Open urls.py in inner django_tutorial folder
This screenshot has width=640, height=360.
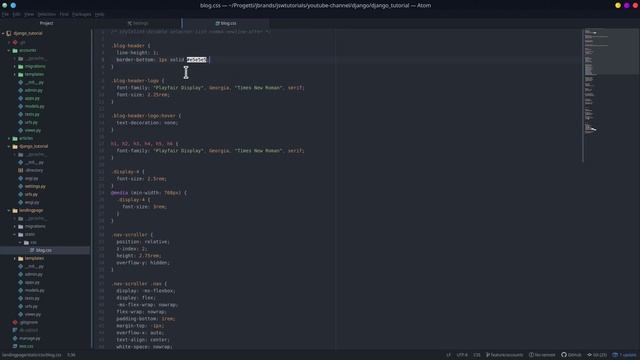pos(31,194)
